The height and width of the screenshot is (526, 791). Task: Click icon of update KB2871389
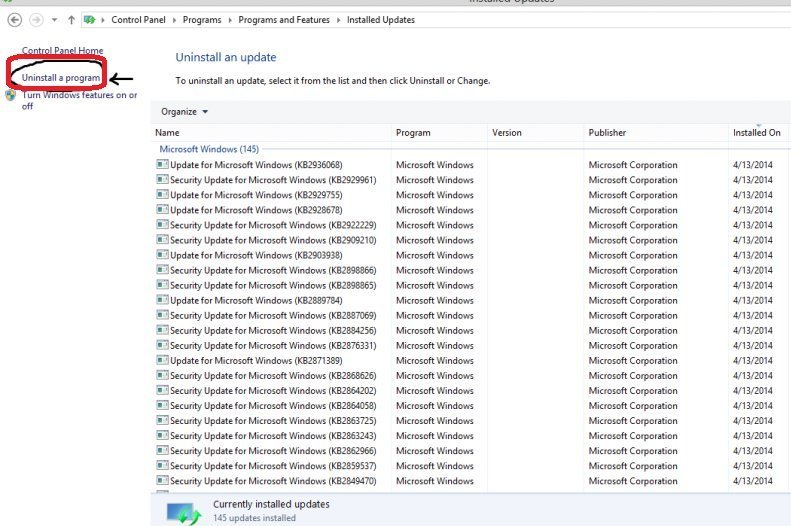pos(162,361)
